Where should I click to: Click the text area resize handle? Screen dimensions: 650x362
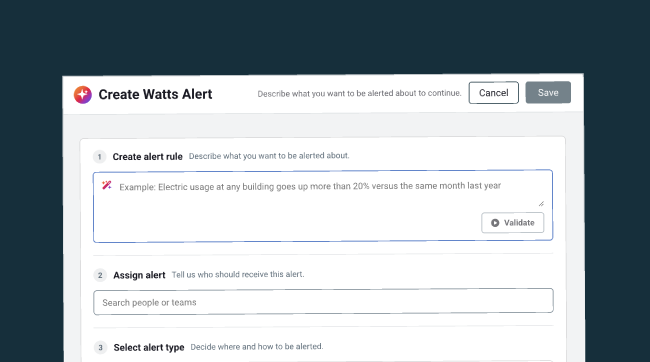[x=541, y=203]
